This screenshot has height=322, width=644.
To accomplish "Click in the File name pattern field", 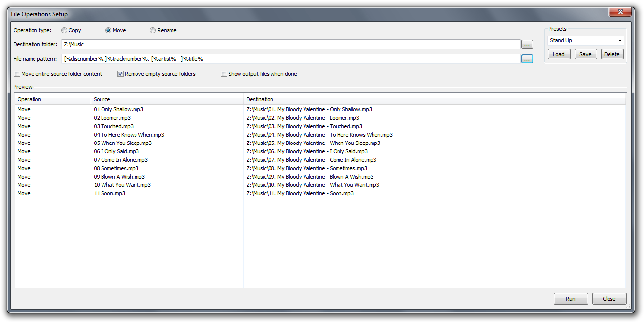I will click(x=291, y=59).
